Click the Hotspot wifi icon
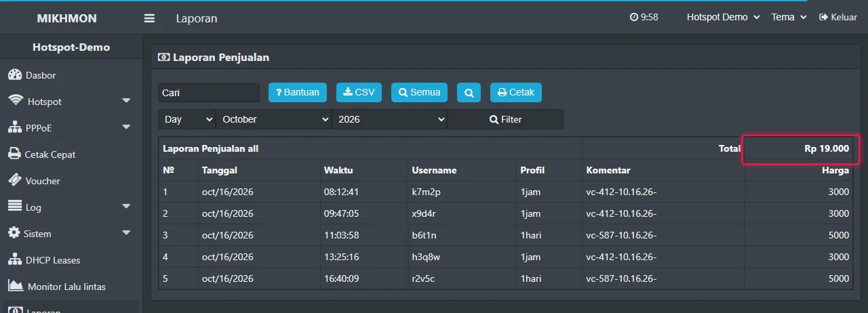This screenshot has height=313, width=868. (16, 100)
